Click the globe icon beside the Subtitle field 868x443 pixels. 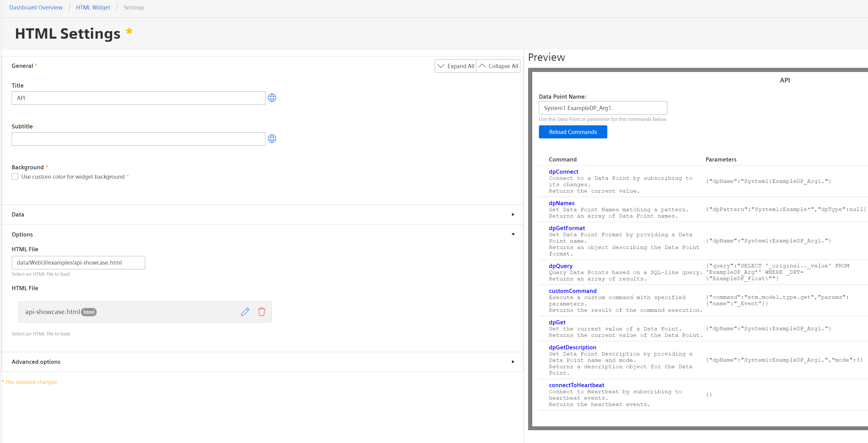(272, 138)
